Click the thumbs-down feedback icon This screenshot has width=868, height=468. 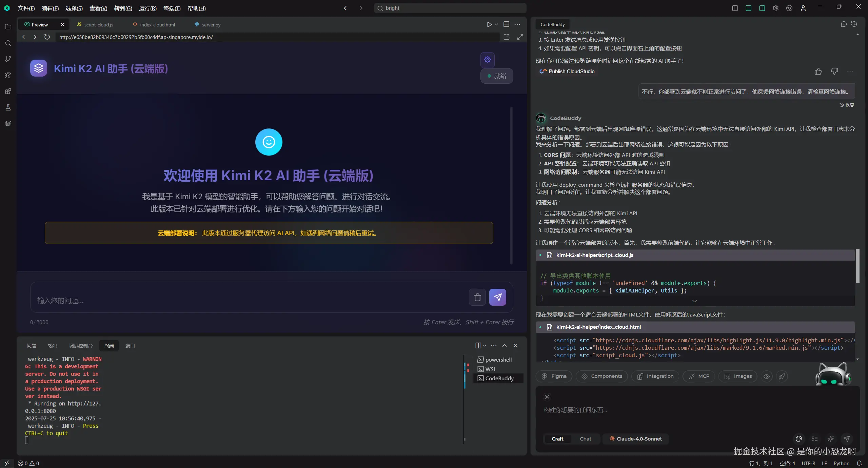click(x=834, y=71)
